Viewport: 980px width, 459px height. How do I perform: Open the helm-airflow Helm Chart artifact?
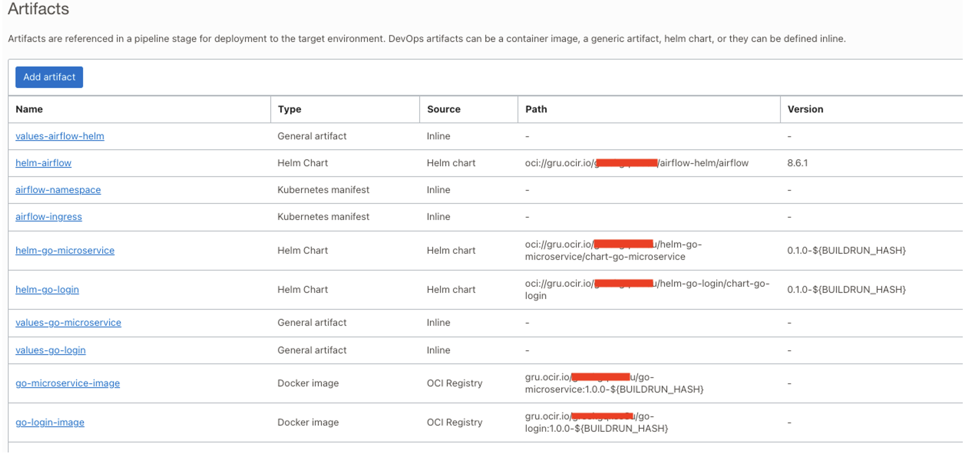[x=43, y=163]
